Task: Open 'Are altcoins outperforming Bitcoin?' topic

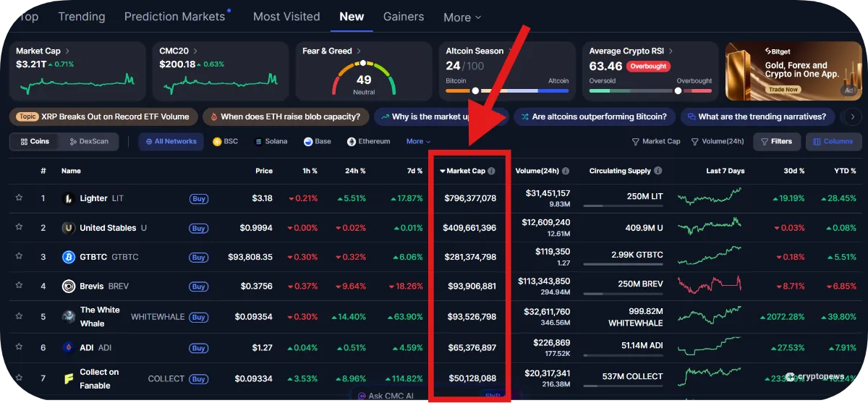Action: click(595, 116)
